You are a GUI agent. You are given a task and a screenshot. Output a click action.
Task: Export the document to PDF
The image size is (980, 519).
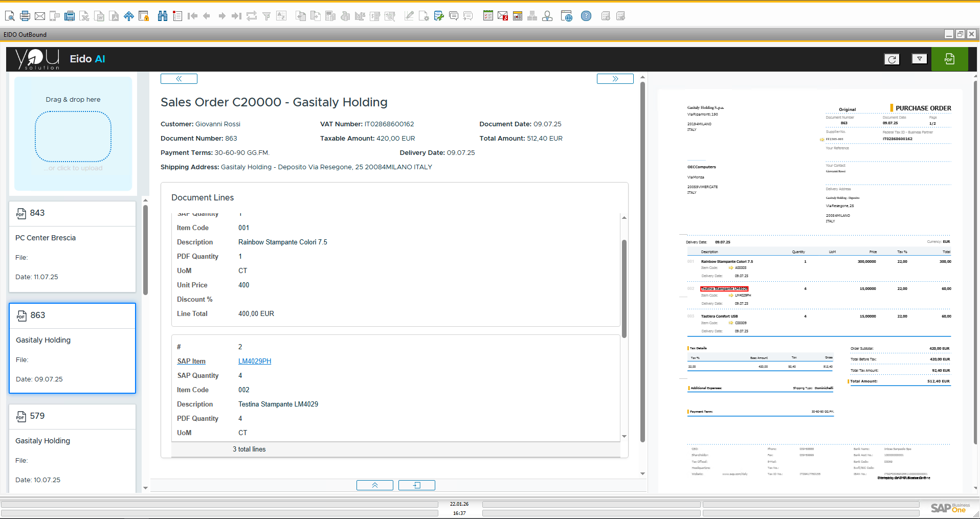coord(114,16)
